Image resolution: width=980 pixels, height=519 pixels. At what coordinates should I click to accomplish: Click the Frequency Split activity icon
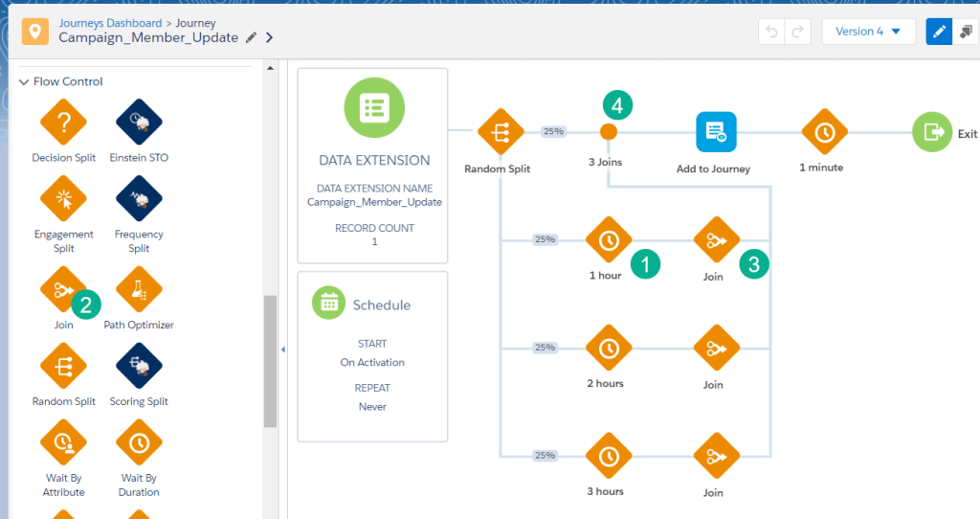coord(139,199)
